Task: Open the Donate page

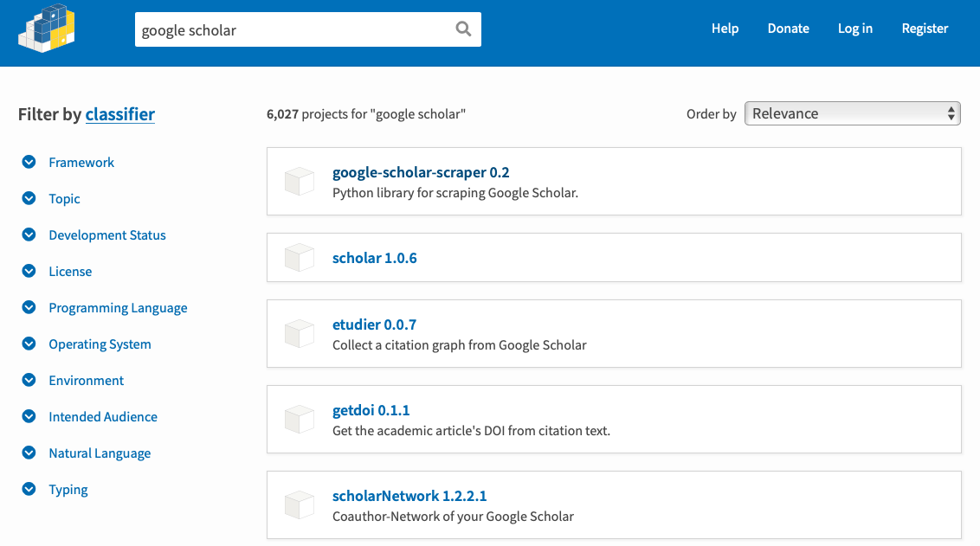Action: pos(788,28)
